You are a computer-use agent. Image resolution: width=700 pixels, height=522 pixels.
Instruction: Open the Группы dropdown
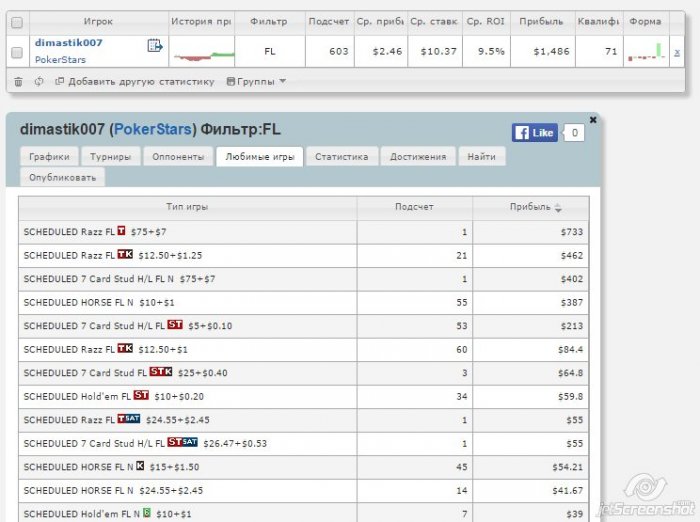(x=256, y=82)
